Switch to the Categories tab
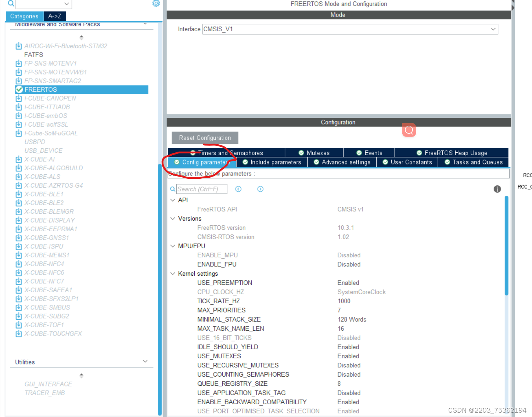532x417 pixels. pos(25,16)
